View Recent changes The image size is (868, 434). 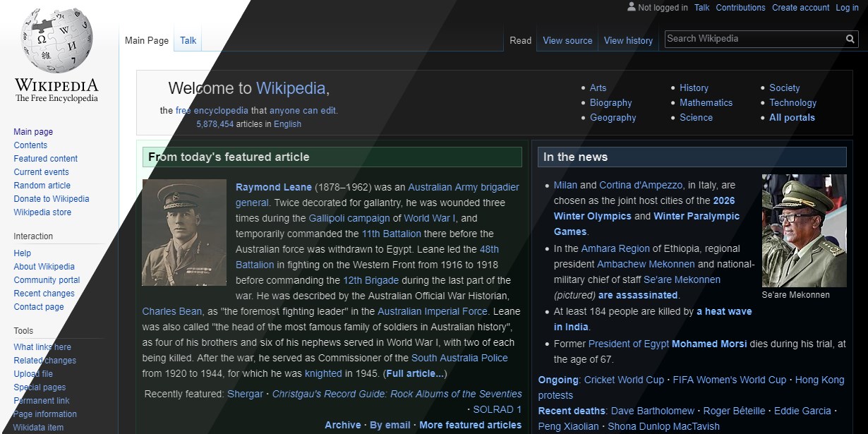[44, 294]
